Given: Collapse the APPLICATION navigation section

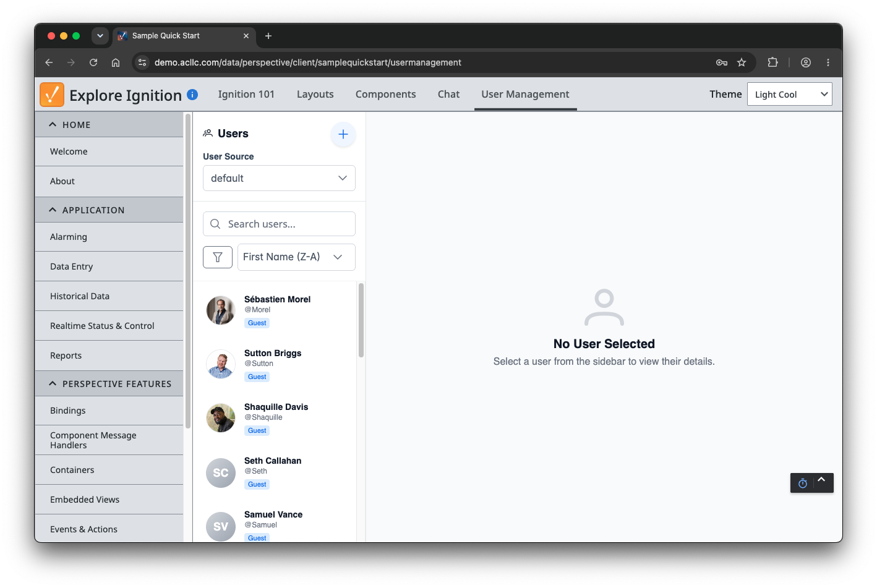Looking at the screenshot, I should pyautogui.click(x=109, y=210).
